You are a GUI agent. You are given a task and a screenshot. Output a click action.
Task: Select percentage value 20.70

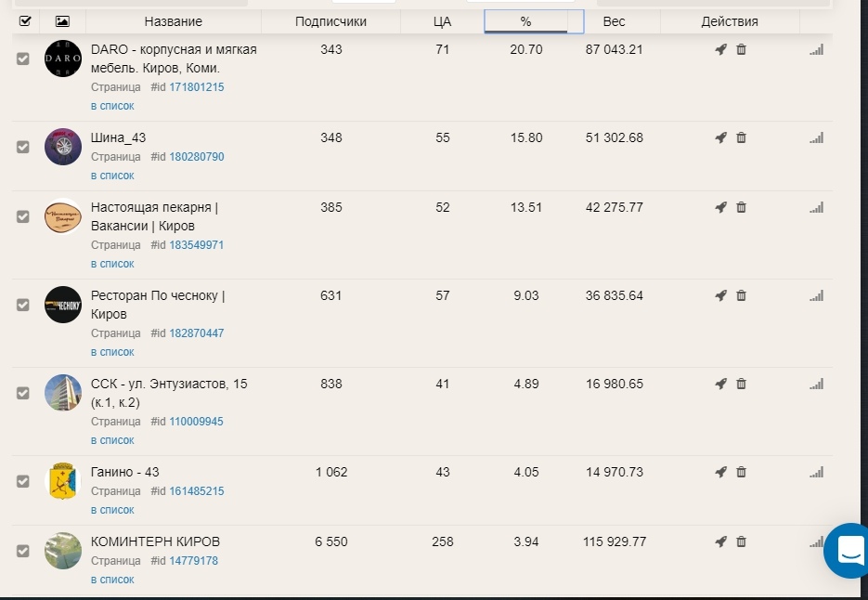click(x=525, y=49)
